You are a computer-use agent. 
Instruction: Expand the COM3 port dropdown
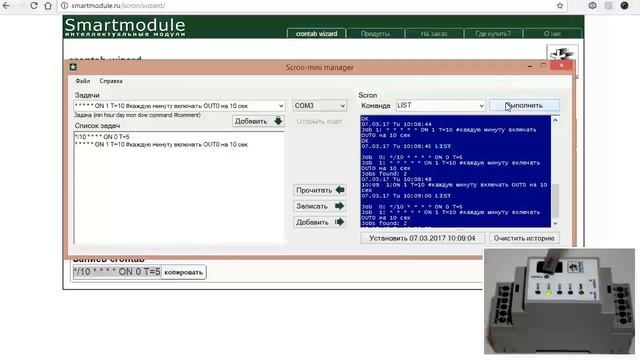[342, 106]
